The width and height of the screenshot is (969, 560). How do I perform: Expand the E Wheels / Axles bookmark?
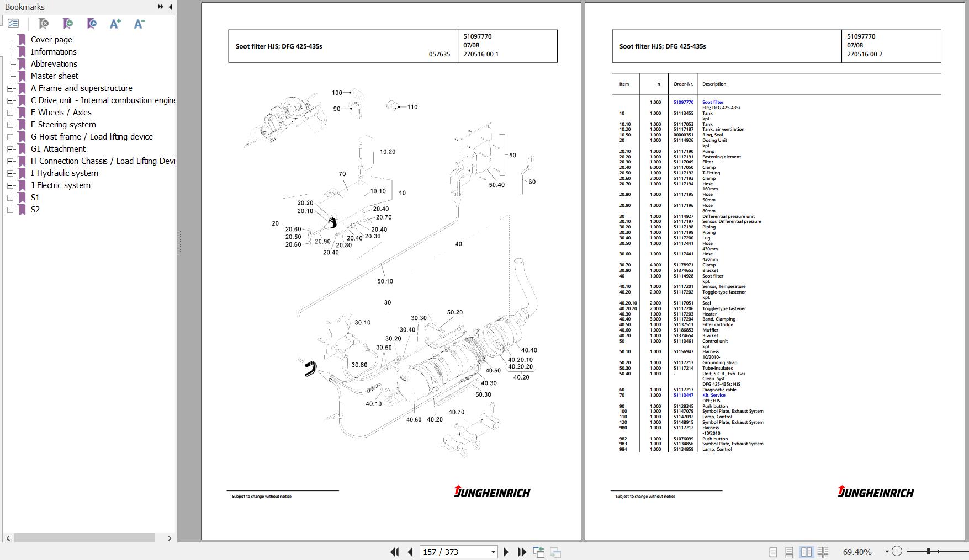point(10,113)
